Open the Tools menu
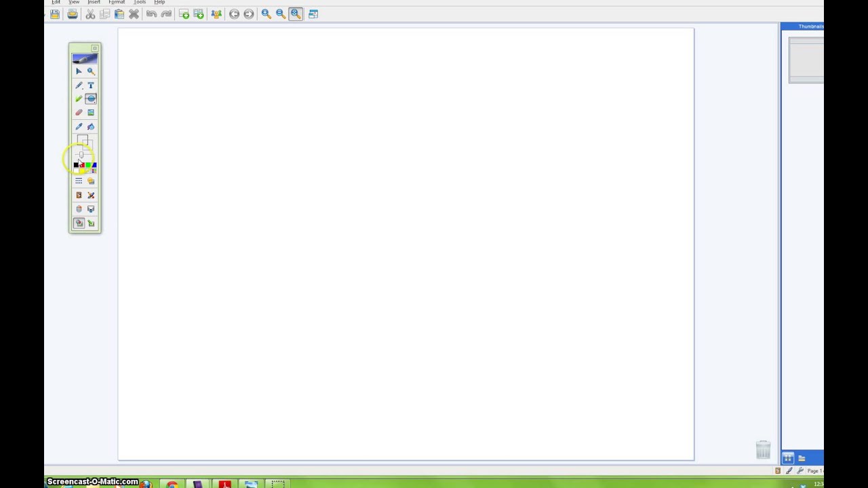Screen dimensions: 868x488 [x=140, y=2]
